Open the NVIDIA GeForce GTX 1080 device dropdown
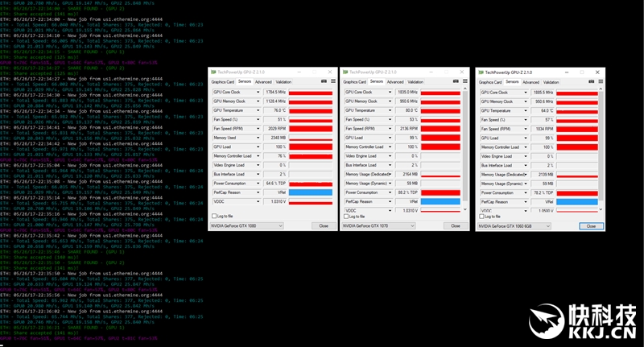 tap(247, 226)
